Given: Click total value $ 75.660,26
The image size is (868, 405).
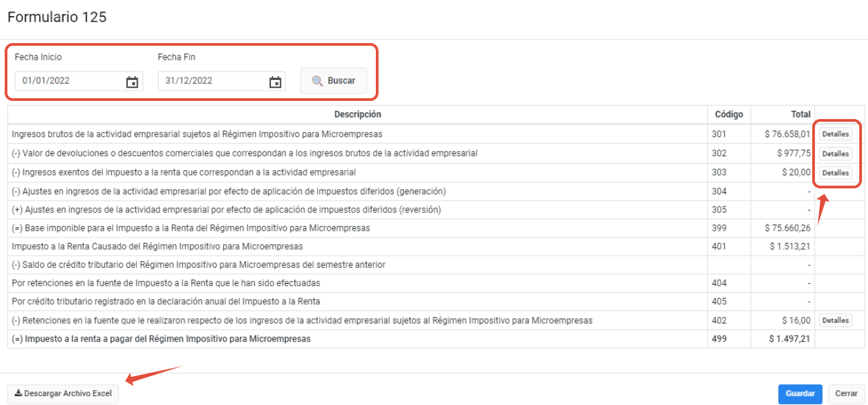Looking at the screenshot, I should pyautogui.click(x=787, y=228).
